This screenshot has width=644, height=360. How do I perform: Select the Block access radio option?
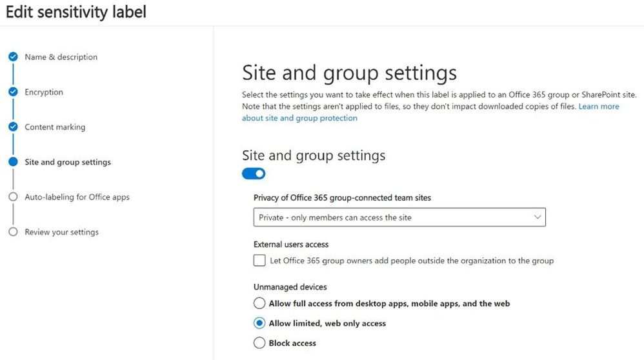coord(259,343)
